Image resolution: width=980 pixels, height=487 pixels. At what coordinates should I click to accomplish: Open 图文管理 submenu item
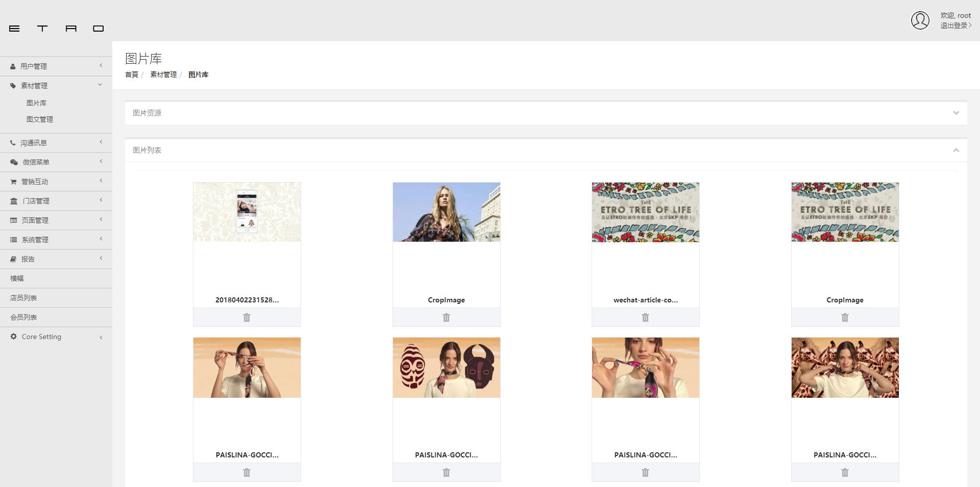(40, 119)
